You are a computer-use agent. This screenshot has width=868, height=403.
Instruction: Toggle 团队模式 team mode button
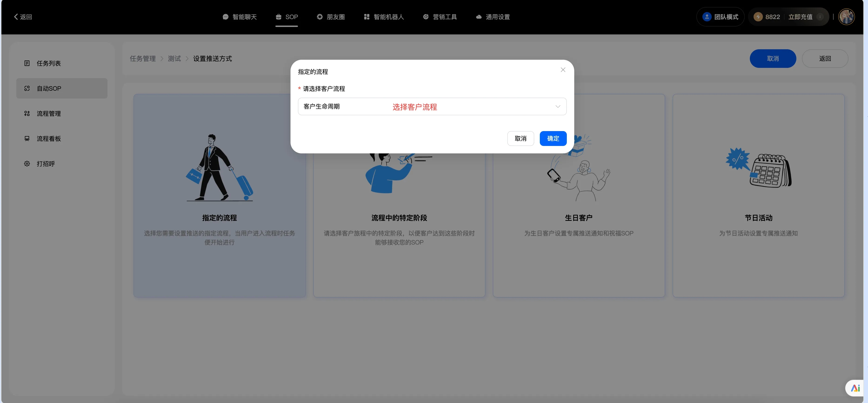720,17
